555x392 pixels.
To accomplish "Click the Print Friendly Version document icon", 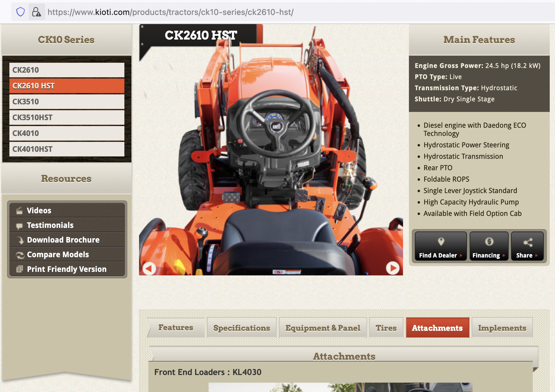I will pos(20,269).
